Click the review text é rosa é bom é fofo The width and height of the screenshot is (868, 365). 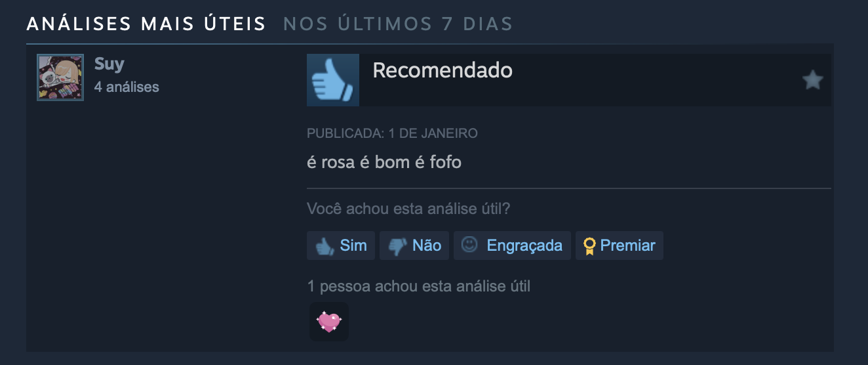coord(384,161)
